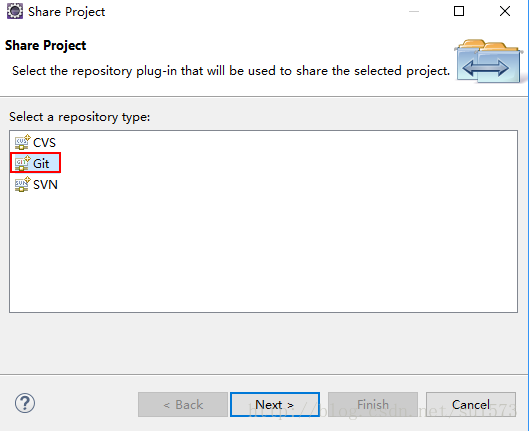Select Git text label in repository list
The image size is (529, 431).
pos(41,164)
